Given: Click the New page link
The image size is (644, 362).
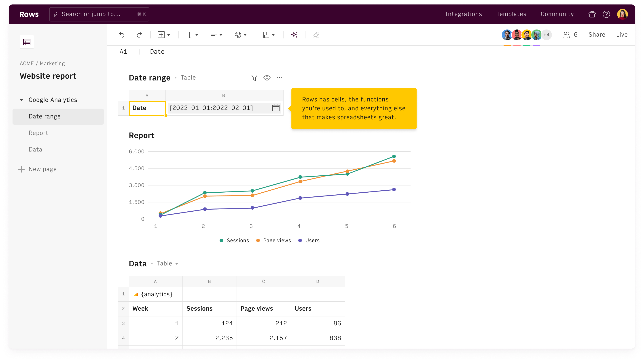Looking at the screenshot, I should coord(42,169).
